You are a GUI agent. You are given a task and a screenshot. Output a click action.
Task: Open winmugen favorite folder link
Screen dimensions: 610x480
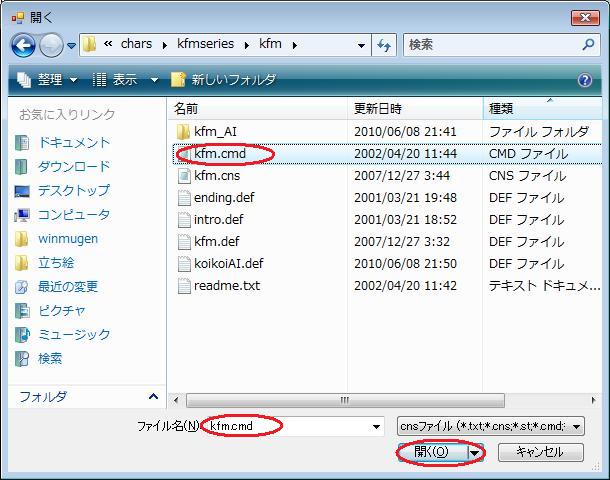(x=68, y=239)
